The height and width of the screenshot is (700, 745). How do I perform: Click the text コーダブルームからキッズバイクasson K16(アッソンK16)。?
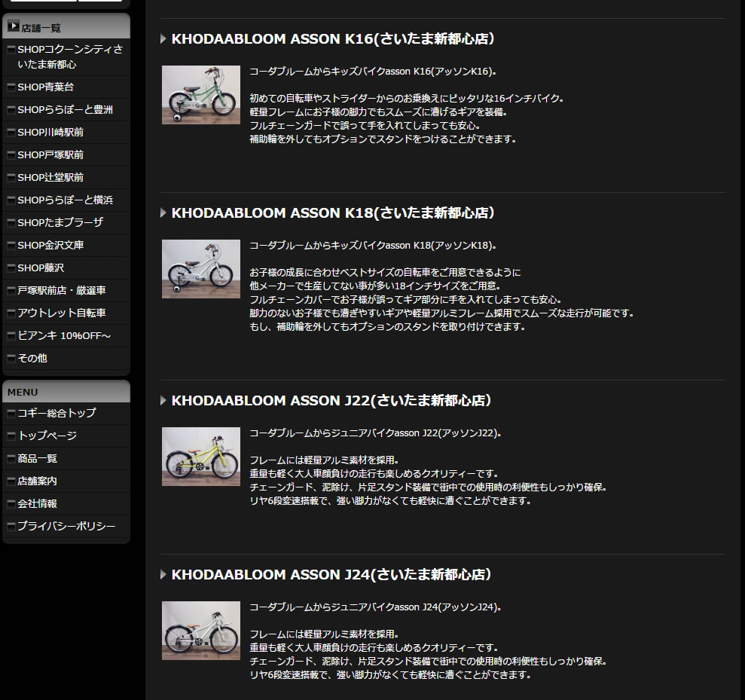pyautogui.click(x=373, y=72)
